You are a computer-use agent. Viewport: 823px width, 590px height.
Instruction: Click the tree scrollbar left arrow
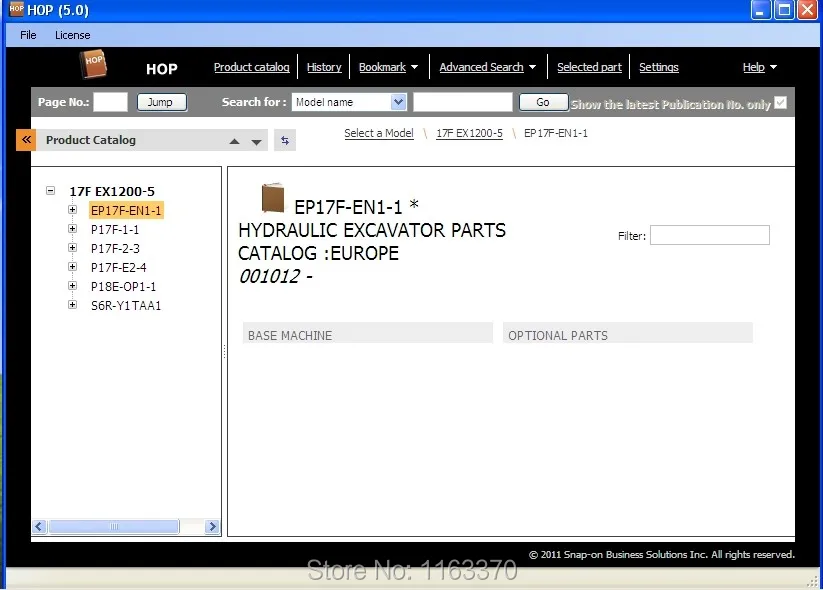point(39,526)
